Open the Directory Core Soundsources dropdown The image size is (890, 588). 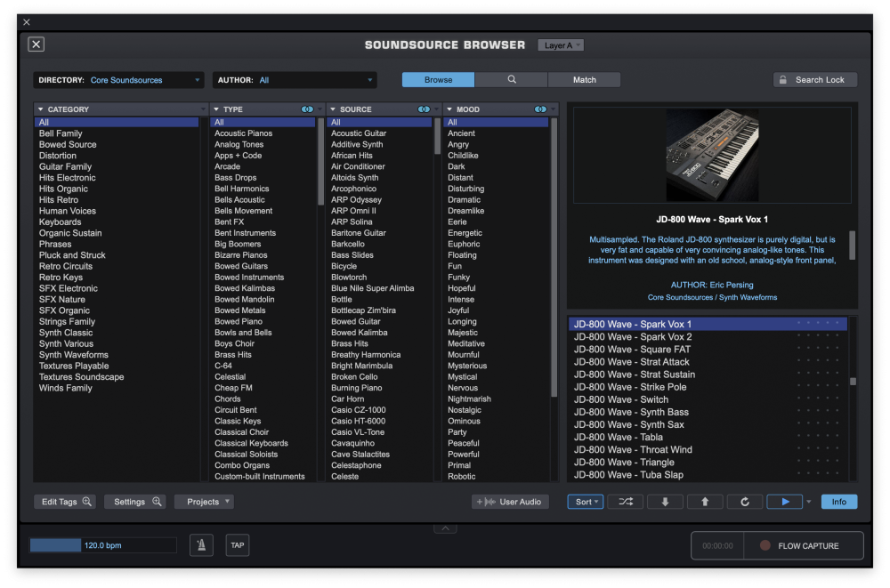click(118, 80)
